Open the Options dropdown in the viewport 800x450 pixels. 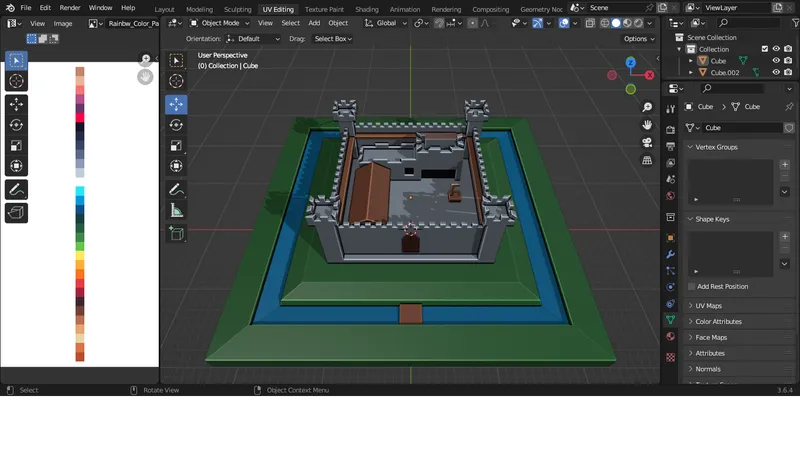639,39
